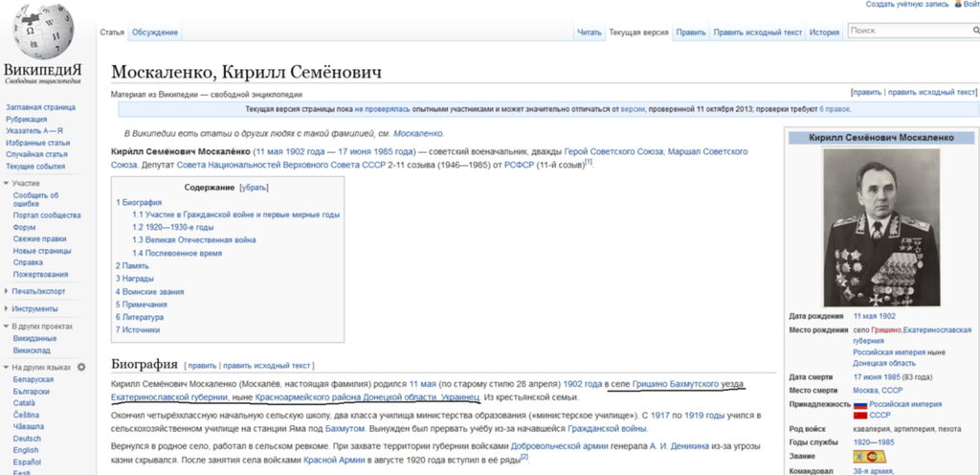Open не проверялась notice link
Screen dimensions: 980x475
pos(383,109)
